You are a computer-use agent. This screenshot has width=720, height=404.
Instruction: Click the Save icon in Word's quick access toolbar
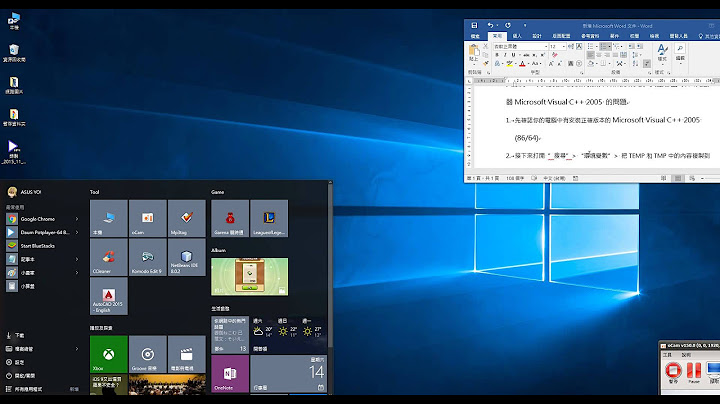474,26
